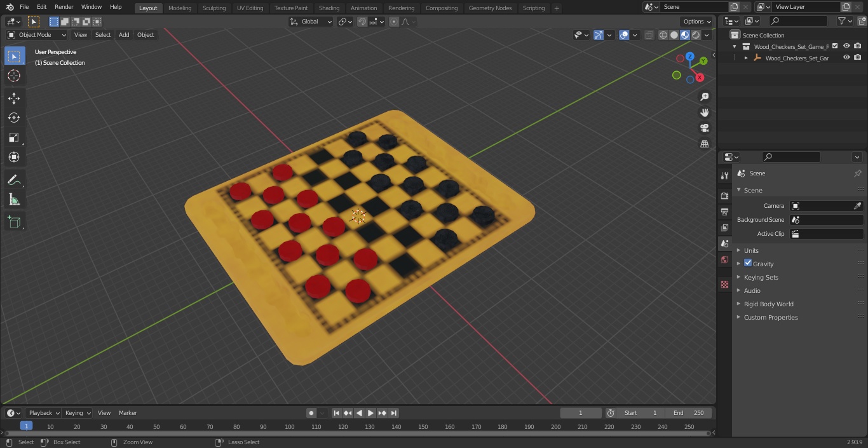The image size is (868, 448).
Task: Open the Render menu
Action: click(x=64, y=7)
